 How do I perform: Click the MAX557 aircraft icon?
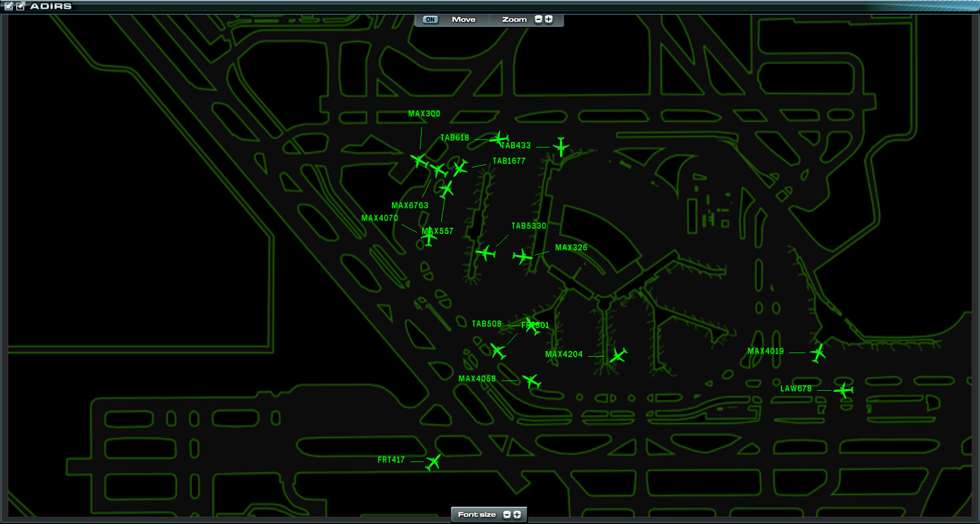point(446,189)
